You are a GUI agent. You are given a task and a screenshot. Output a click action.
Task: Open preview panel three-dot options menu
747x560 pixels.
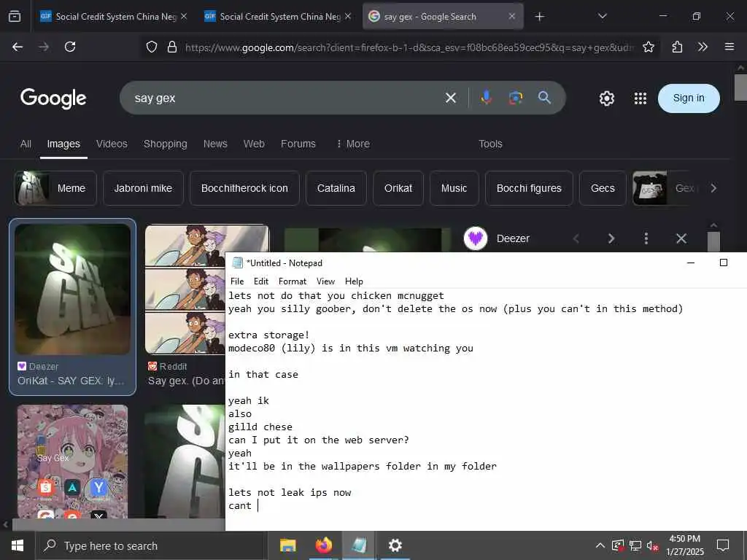(646, 238)
